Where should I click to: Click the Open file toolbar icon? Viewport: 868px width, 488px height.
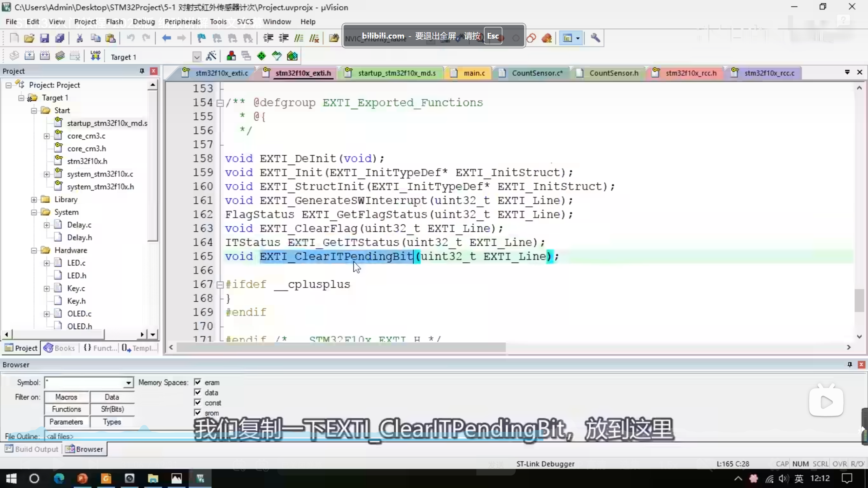[x=29, y=38]
